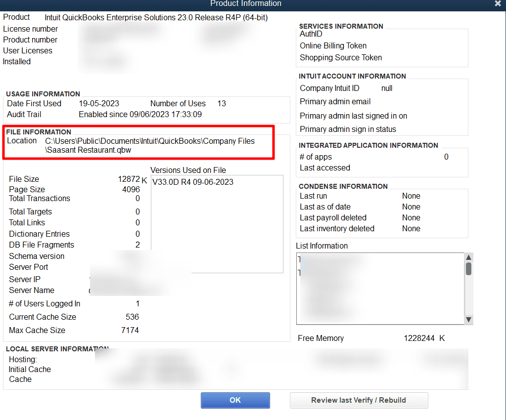Click Last inventory deleted None value
The image size is (506, 420).
click(x=411, y=229)
